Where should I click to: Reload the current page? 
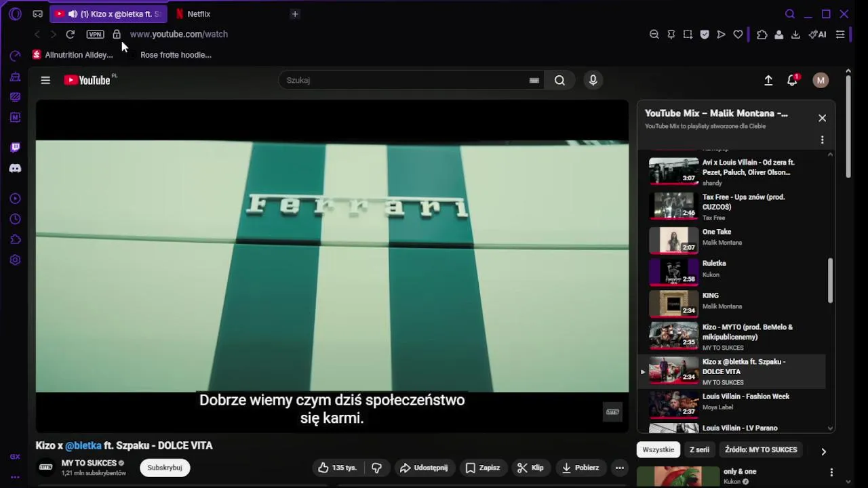click(70, 34)
